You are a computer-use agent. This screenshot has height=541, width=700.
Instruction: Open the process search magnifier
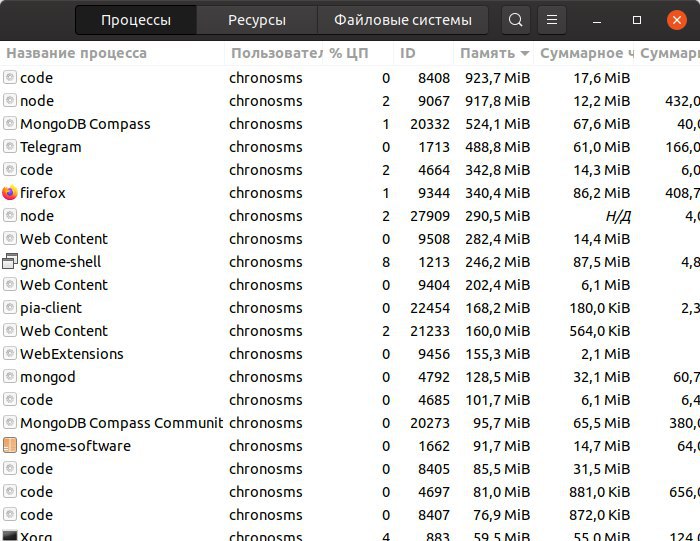click(516, 20)
